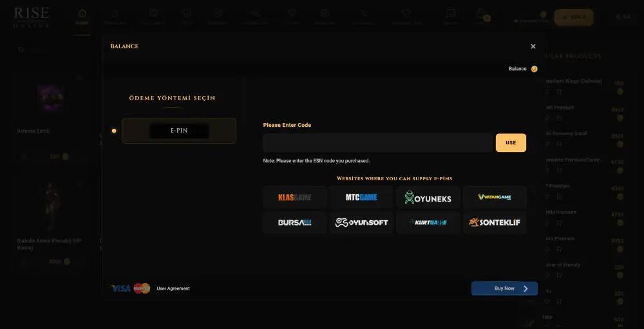Open the Bursa e-pin website logo
Screen dimensions: 644x329
[x=295, y=223]
